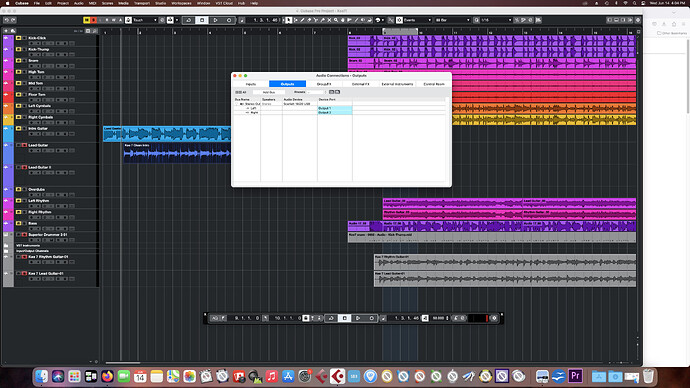Toggle mute on Kick-Click track
Image resolution: width=690 pixels, height=388 pixels.
tap(18, 38)
